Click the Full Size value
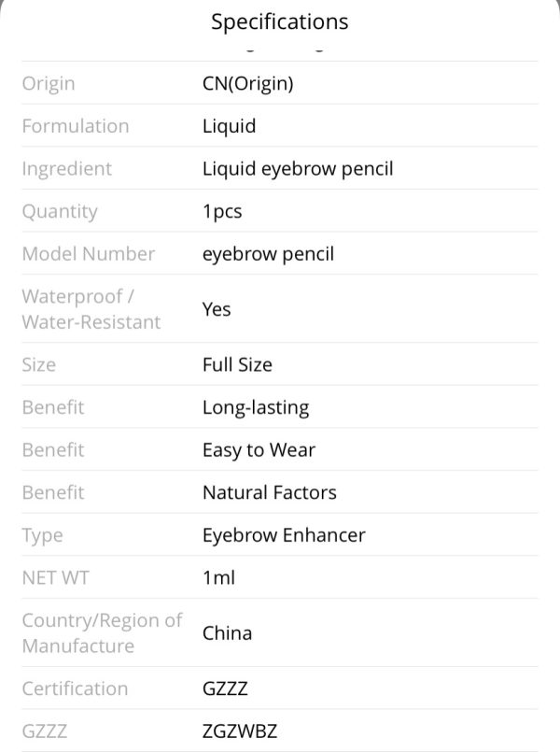The height and width of the screenshot is (752, 560). pyautogui.click(x=237, y=365)
